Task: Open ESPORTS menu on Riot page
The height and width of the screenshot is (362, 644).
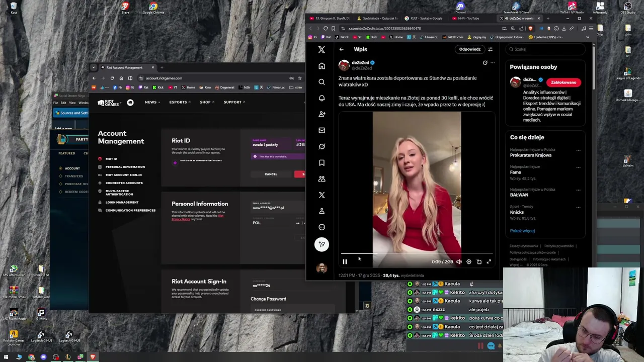Action: [180, 102]
